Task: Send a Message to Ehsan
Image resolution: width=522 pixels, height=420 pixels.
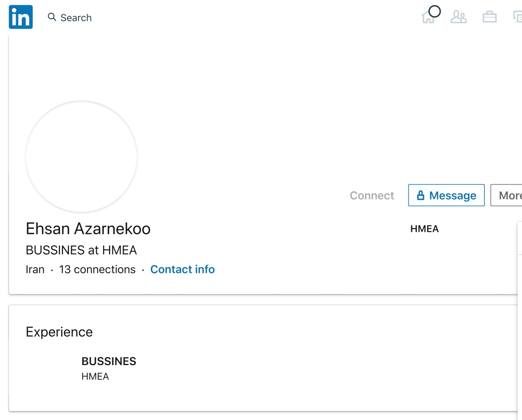Action: coord(446,195)
